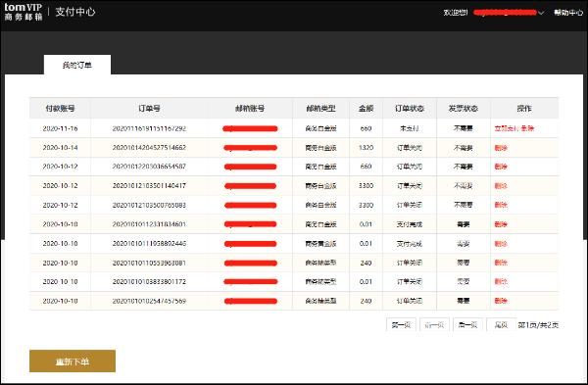Click the tom VIP 商务邮箱 logo
Viewport: 588px width, 385px height.
(24, 12)
